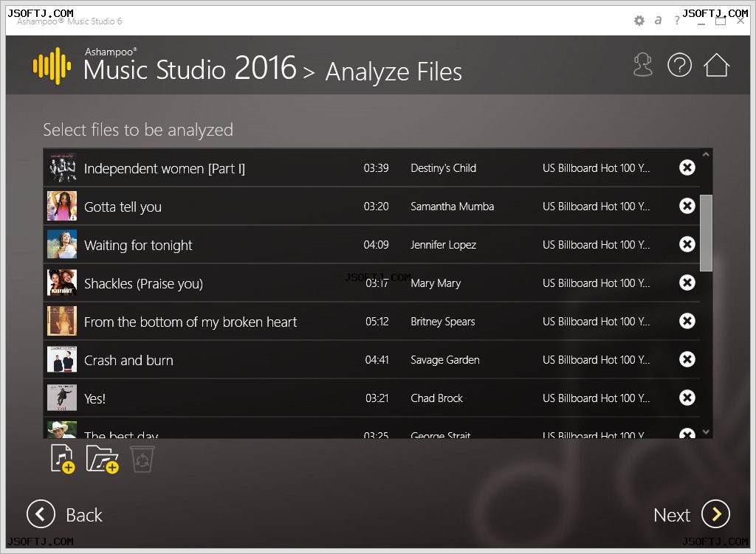Click duration '05:12'
756x554 pixels.
coord(377,322)
